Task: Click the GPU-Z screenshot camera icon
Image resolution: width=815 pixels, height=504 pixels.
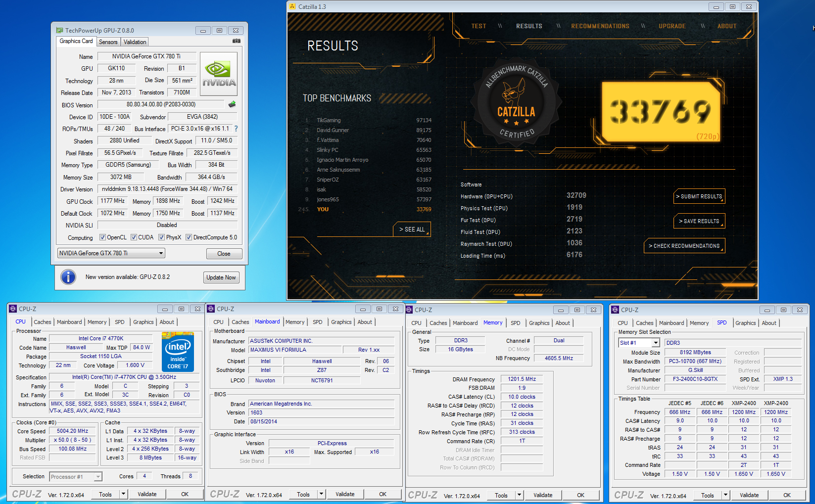Action: click(x=237, y=41)
